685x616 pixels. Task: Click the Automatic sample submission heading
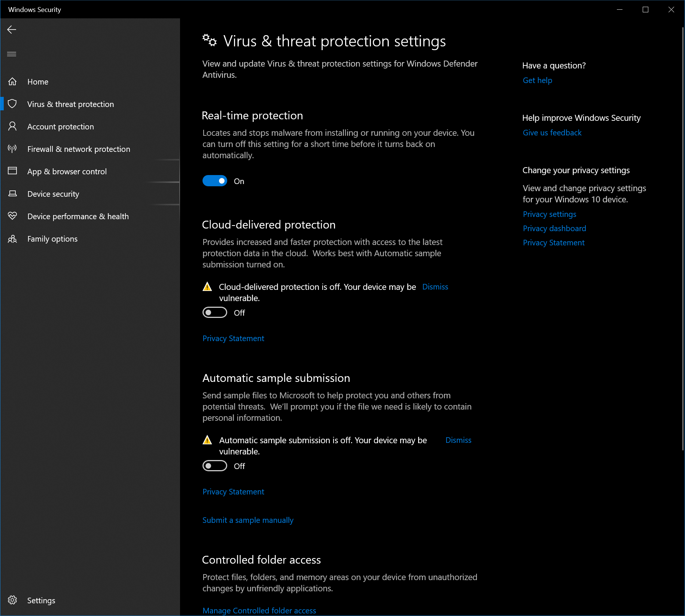tap(276, 378)
